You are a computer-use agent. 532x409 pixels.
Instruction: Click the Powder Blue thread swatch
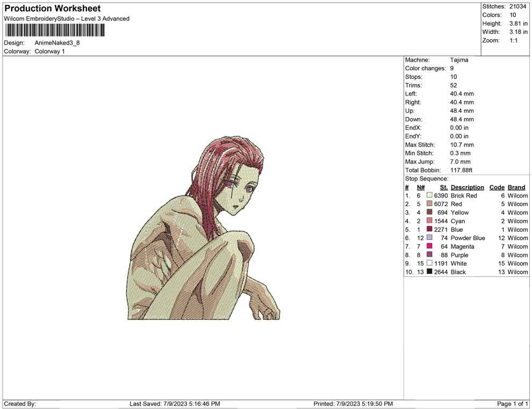429,238
